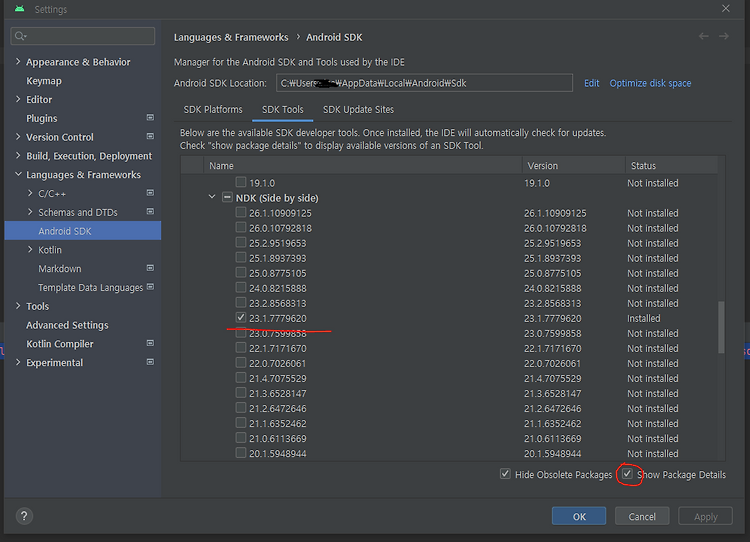Select Android SDK in settings tree

83,231
